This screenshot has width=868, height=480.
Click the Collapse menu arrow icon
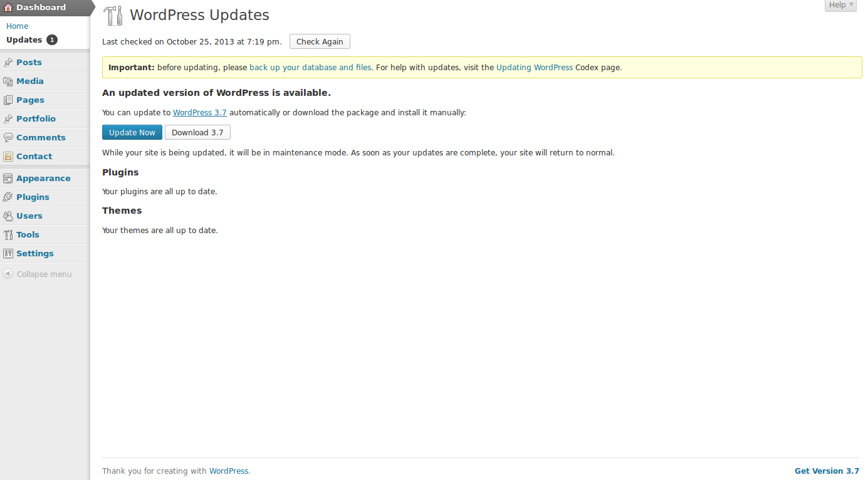(x=8, y=274)
